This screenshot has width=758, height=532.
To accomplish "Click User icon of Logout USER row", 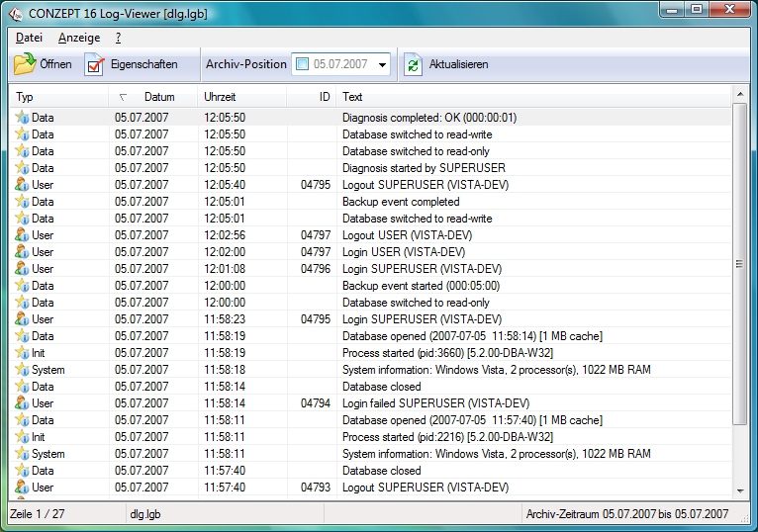I will click(22, 234).
